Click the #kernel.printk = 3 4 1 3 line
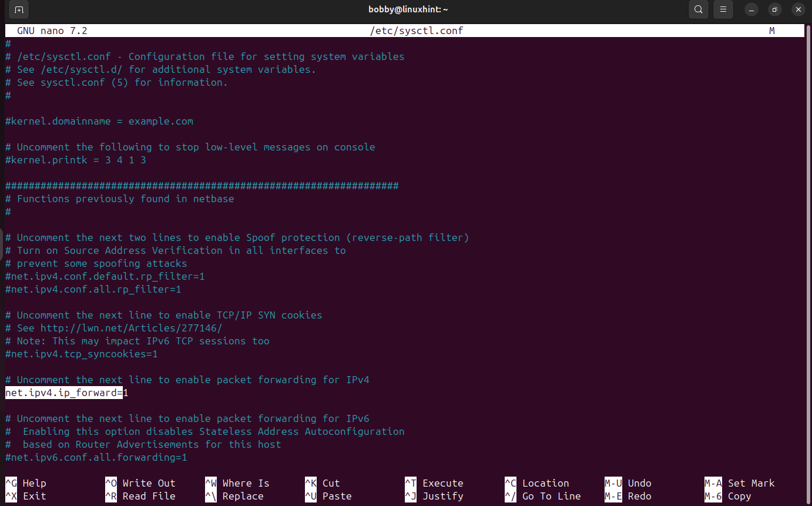This screenshot has height=506, width=812. coord(76,160)
